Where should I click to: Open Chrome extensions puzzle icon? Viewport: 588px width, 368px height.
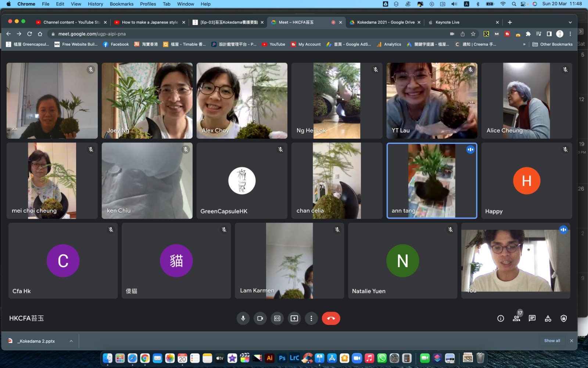point(528,34)
